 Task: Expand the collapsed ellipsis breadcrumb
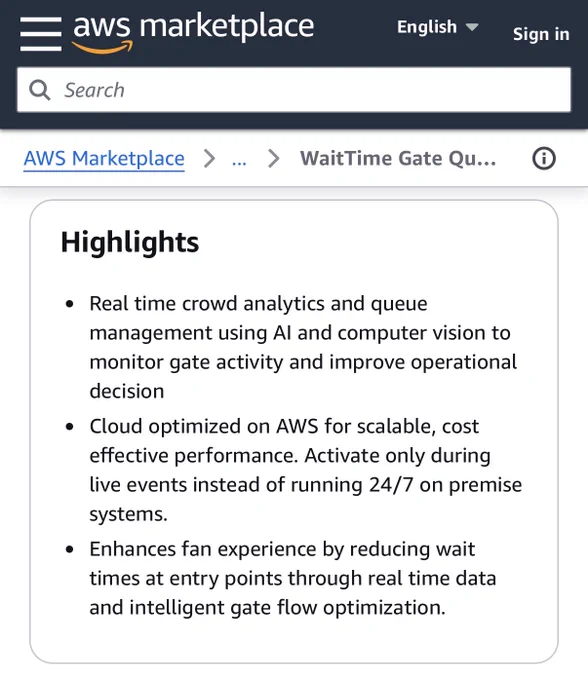coord(239,161)
